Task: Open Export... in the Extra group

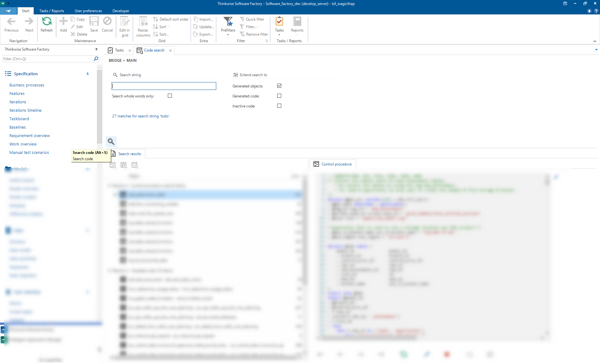Action: click(x=203, y=34)
